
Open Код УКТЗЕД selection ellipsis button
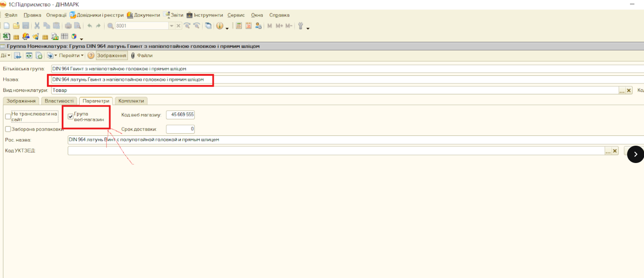click(608, 151)
